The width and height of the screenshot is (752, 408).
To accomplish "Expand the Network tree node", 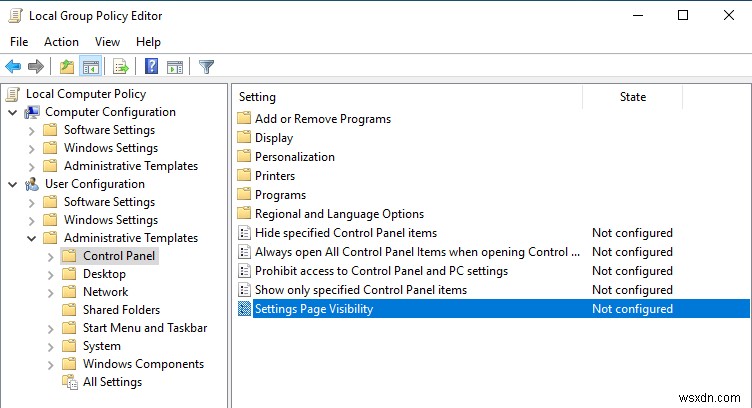I will point(51,293).
